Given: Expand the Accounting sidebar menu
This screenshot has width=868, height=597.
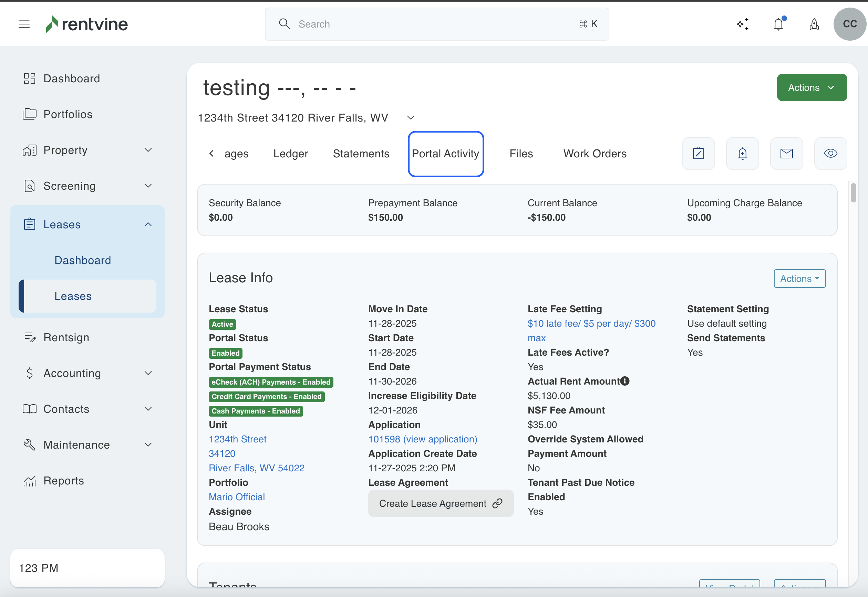Looking at the screenshot, I should click(x=148, y=373).
